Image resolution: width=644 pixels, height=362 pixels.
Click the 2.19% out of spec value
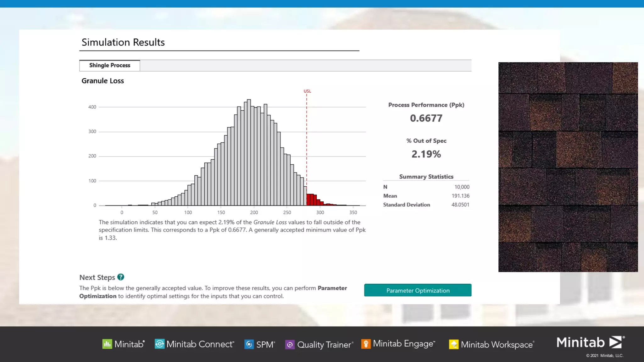(x=426, y=154)
